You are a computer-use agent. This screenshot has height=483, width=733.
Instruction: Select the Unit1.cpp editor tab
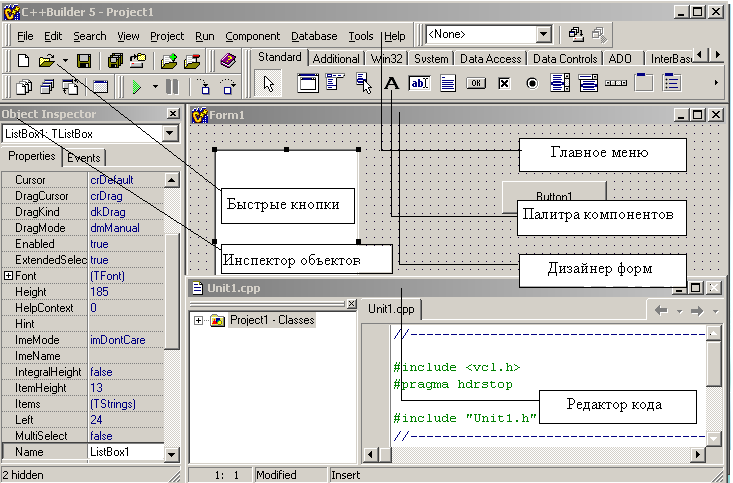(391, 309)
